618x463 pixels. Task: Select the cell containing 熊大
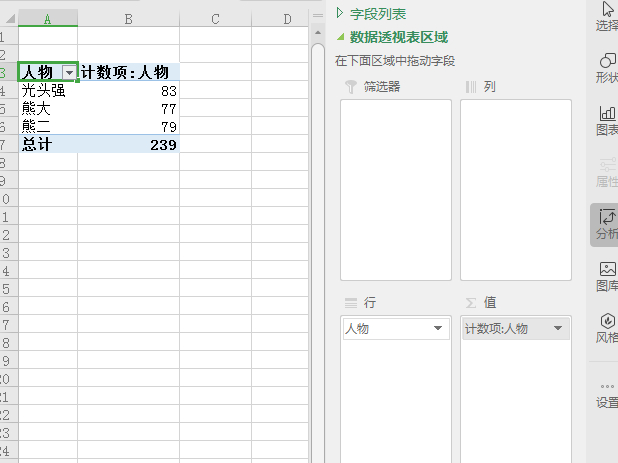click(x=48, y=108)
